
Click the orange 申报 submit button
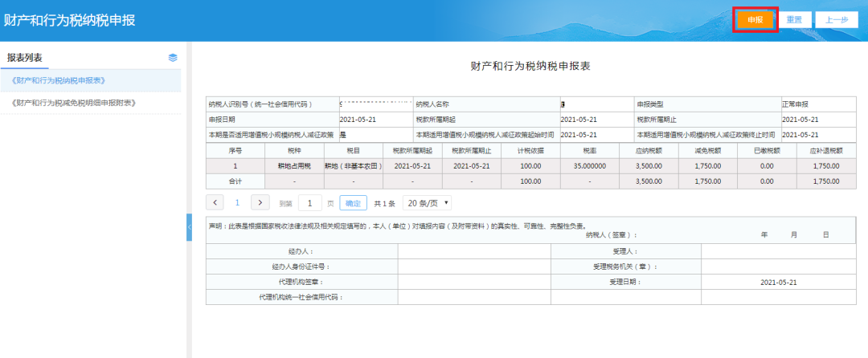pyautogui.click(x=755, y=19)
